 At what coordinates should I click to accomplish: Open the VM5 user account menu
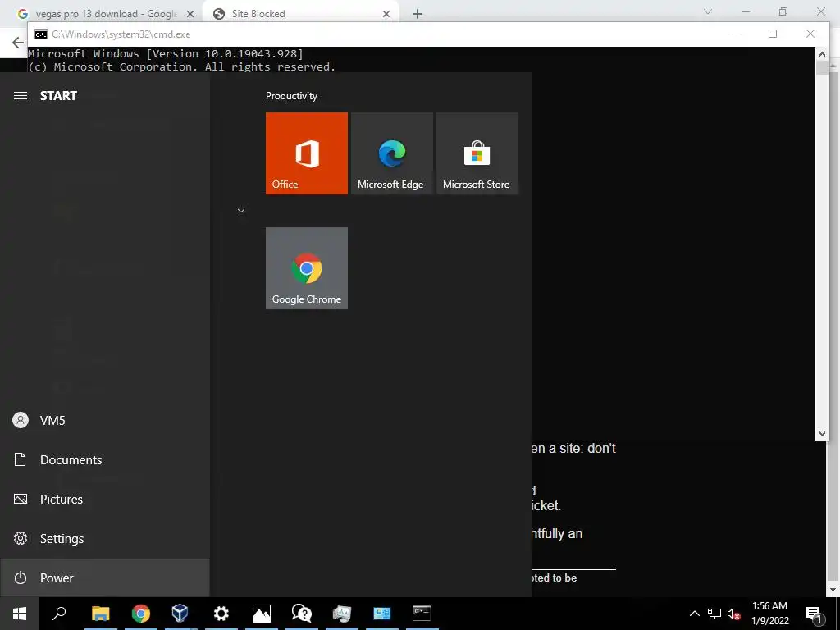coord(104,421)
